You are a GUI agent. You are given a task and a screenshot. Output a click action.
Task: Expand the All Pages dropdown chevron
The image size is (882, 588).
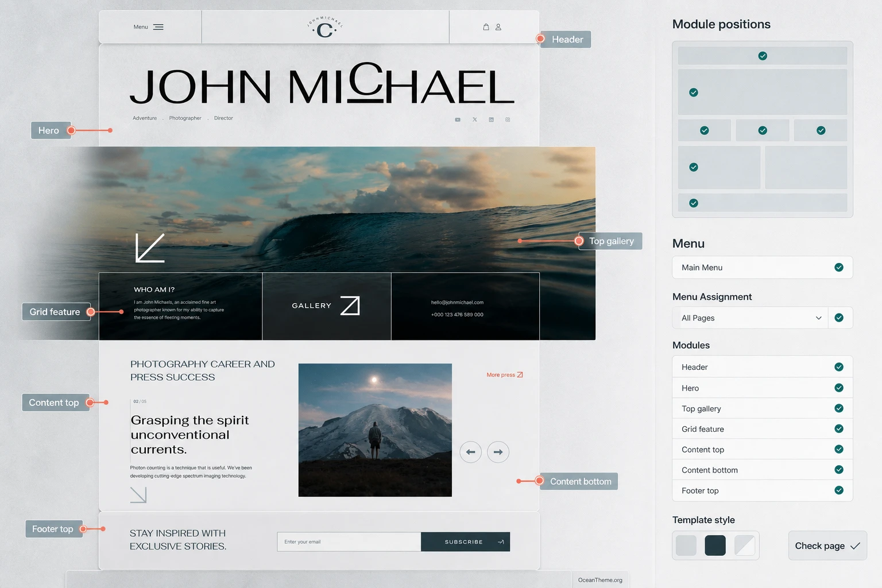pos(819,318)
